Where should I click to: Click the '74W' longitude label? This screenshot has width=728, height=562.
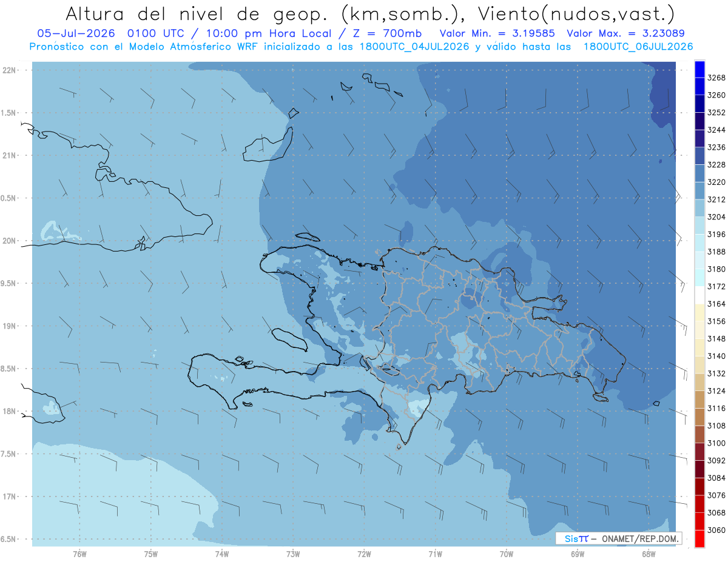(222, 554)
